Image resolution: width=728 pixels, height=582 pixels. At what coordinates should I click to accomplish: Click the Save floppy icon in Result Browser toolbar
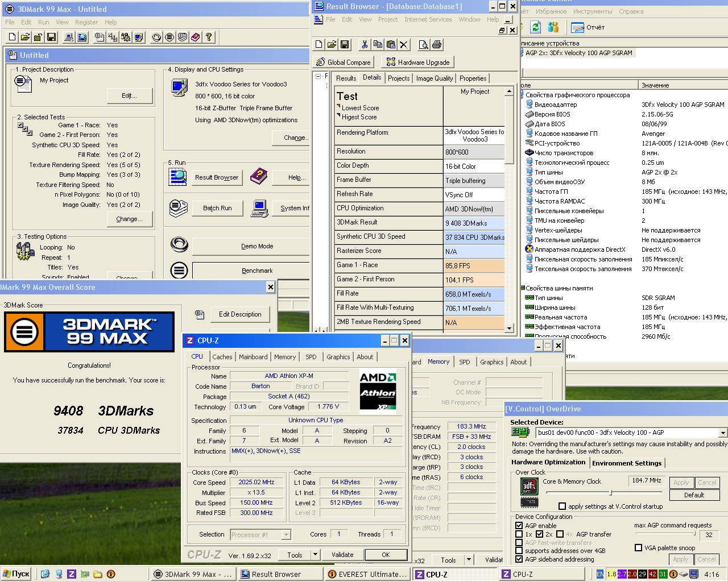point(345,44)
